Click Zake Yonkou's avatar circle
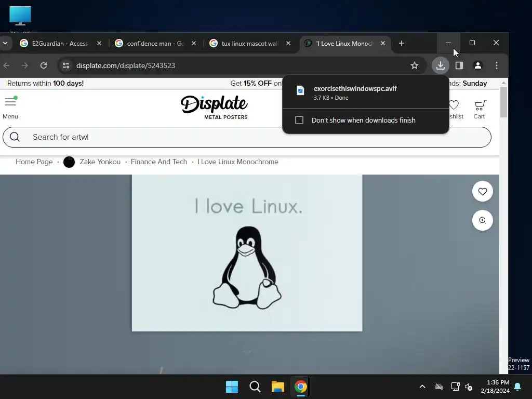The height and width of the screenshot is (399, 532). point(69,162)
